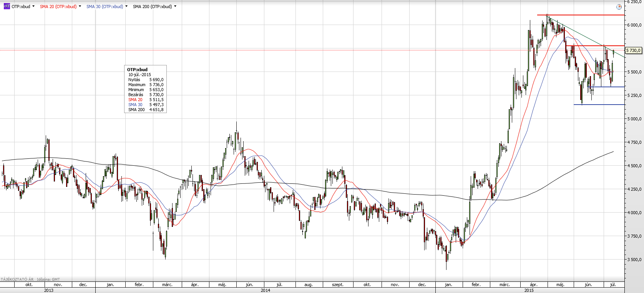Select the 2013 year label on timeline
The width and height of the screenshot is (644, 293).
48,290
